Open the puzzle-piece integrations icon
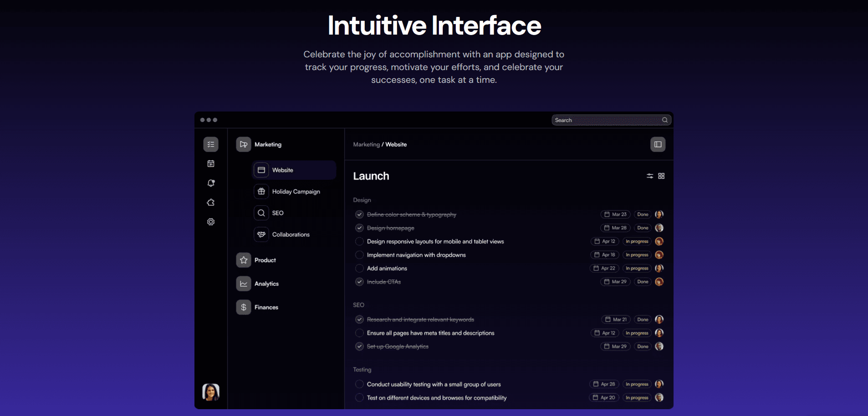Image resolution: width=868 pixels, height=416 pixels. click(x=211, y=203)
